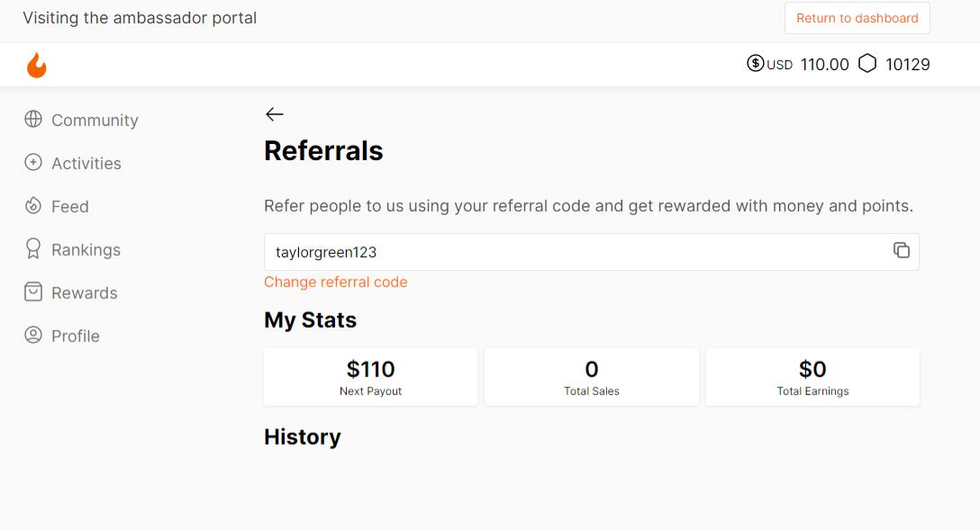Click the hexagon points icon in the header
This screenshot has height=531, width=980.
(867, 64)
